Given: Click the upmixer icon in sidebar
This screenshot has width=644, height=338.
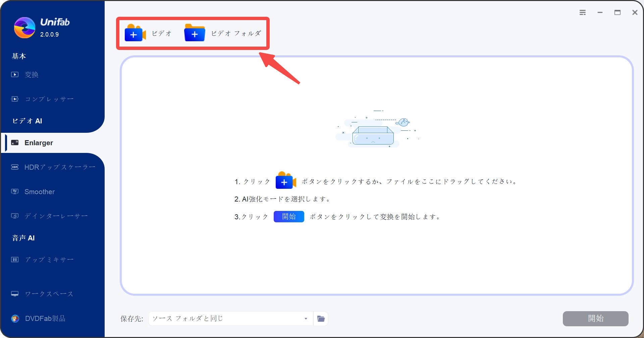Looking at the screenshot, I should coord(15,260).
